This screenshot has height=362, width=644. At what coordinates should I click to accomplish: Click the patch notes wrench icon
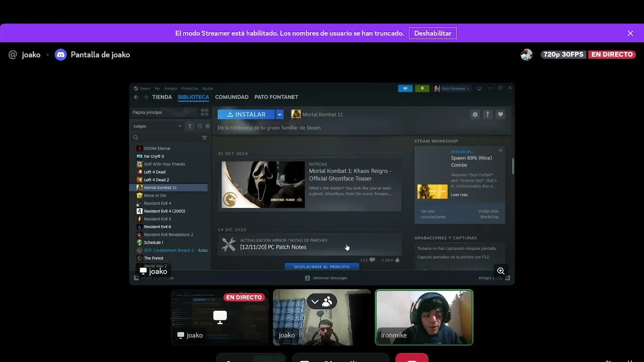(228, 244)
